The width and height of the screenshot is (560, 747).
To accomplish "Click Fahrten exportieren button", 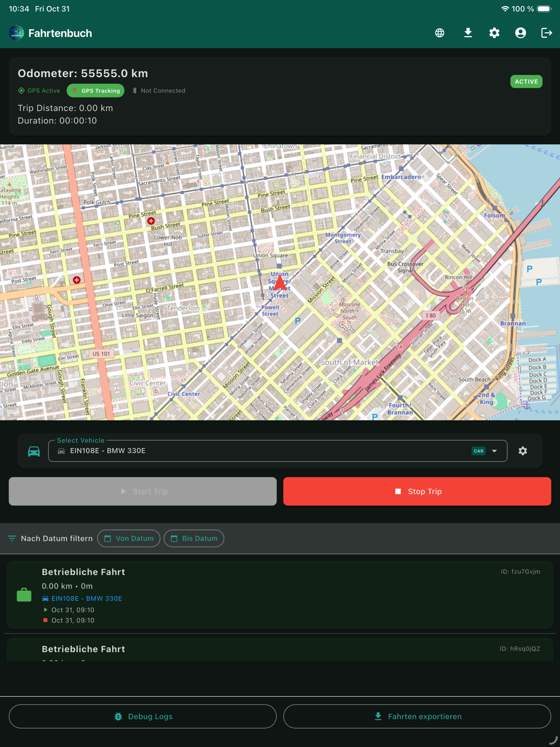I will coord(417,716).
